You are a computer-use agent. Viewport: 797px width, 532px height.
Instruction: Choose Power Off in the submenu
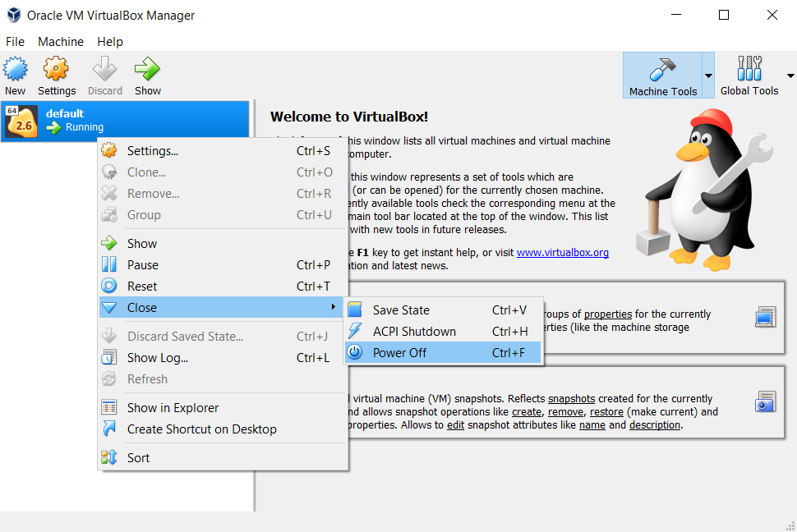(x=443, y=353)
